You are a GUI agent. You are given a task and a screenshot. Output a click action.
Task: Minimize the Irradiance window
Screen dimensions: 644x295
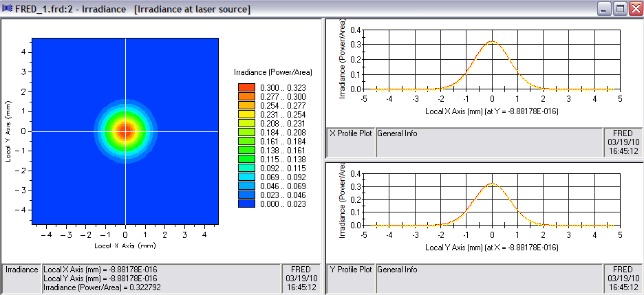point(603,9)
